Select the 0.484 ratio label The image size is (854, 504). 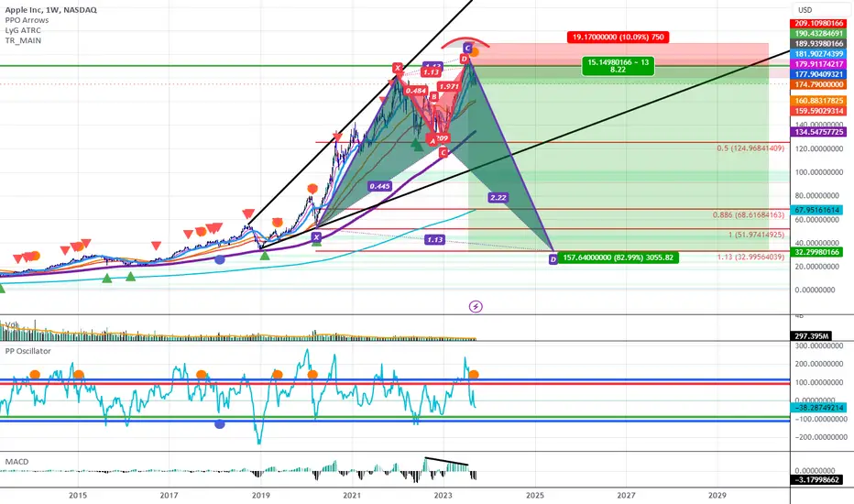pyautogui.click(x=416, y=91)
